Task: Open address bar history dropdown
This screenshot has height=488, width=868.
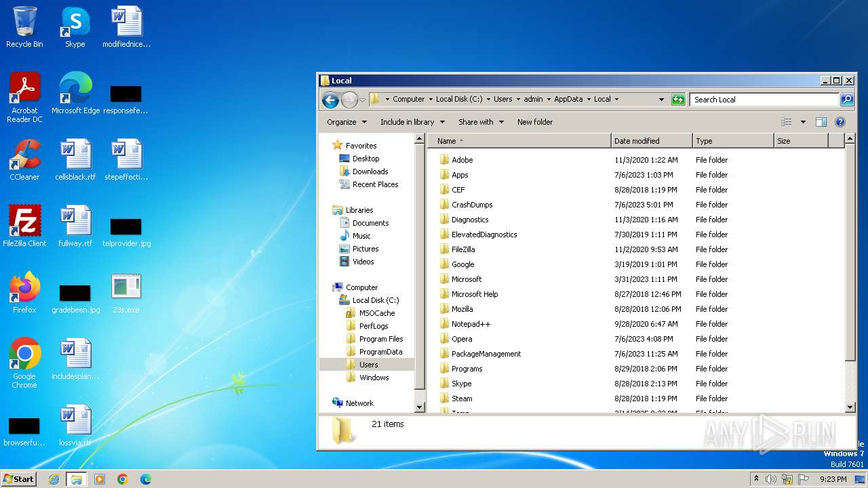Action: (x=661, y=100)
